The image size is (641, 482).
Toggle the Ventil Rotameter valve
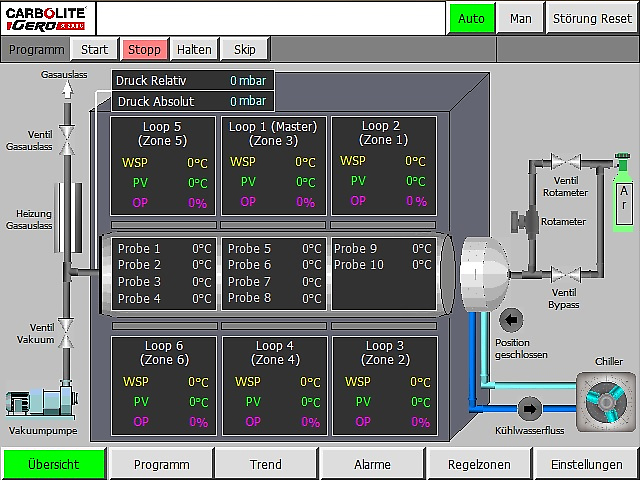pyautogui.click(x=566, y=161)
